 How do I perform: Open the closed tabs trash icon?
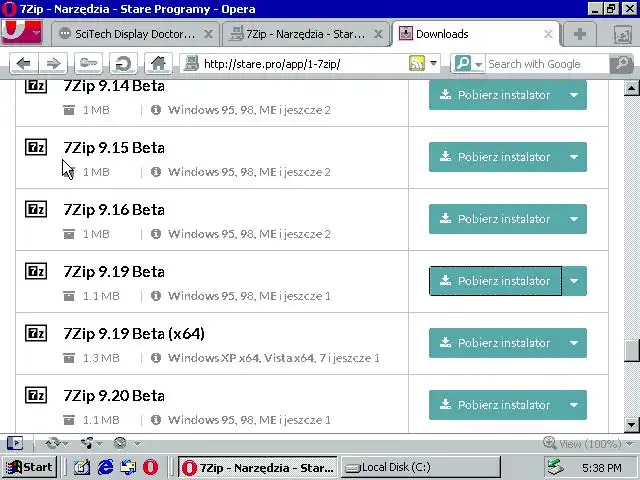623,35
